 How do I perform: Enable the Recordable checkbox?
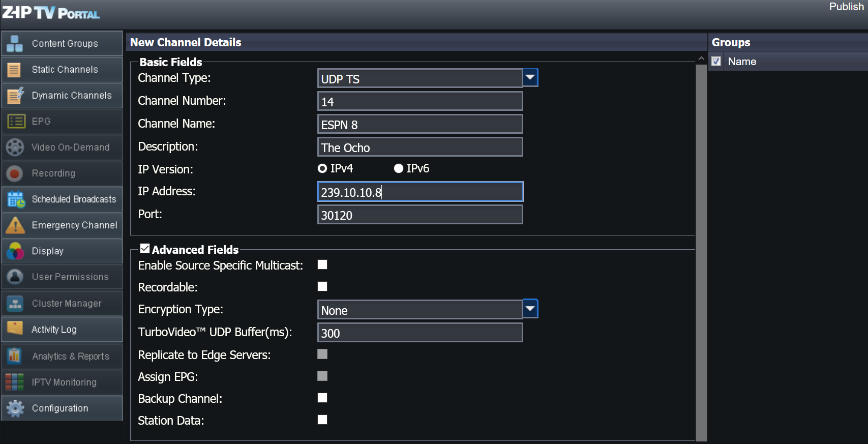(x=322, y=287)
